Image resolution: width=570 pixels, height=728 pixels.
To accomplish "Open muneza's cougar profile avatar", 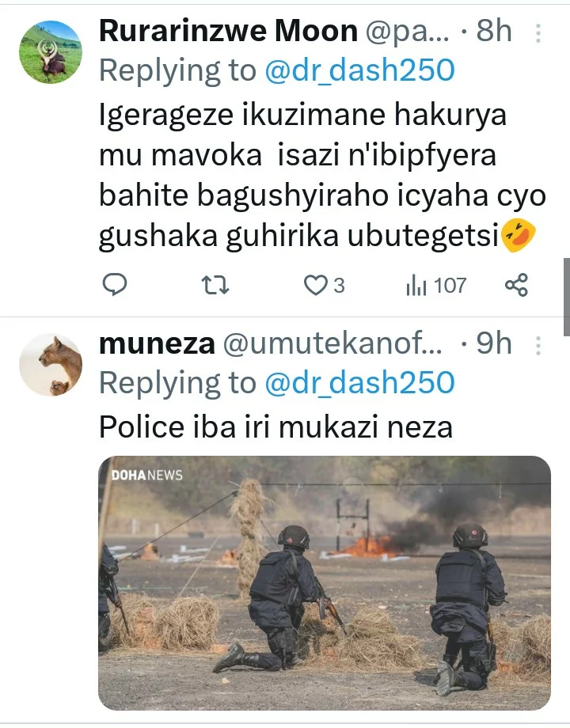I will tap(51, 365).
